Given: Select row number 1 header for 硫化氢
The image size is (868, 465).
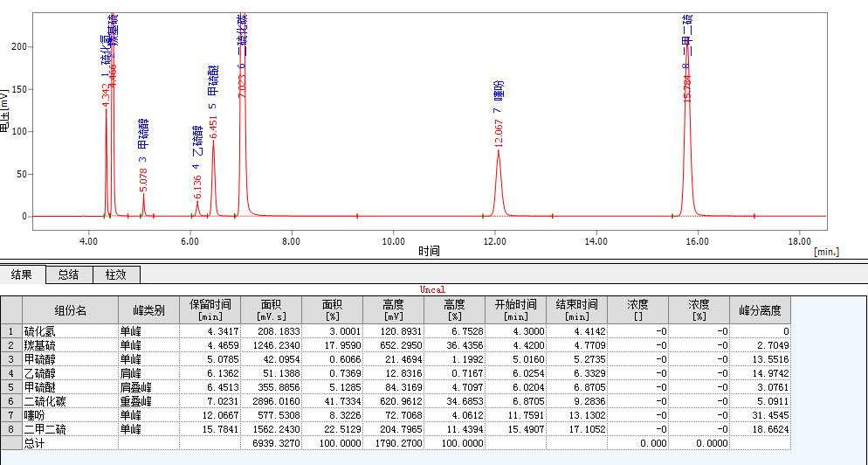Looking at the screenshot, I should click(10, 331).
